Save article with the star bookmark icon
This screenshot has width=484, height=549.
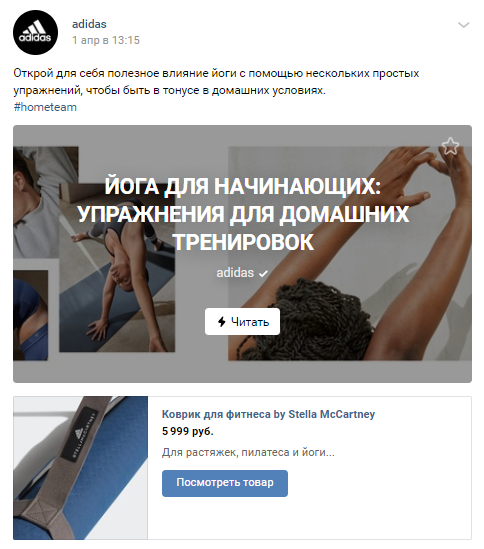[x=450, y=146]
